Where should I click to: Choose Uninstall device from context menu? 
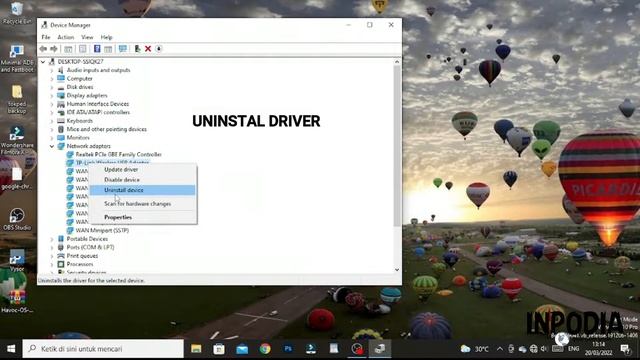pyautogui.click(x=143, y=190)
